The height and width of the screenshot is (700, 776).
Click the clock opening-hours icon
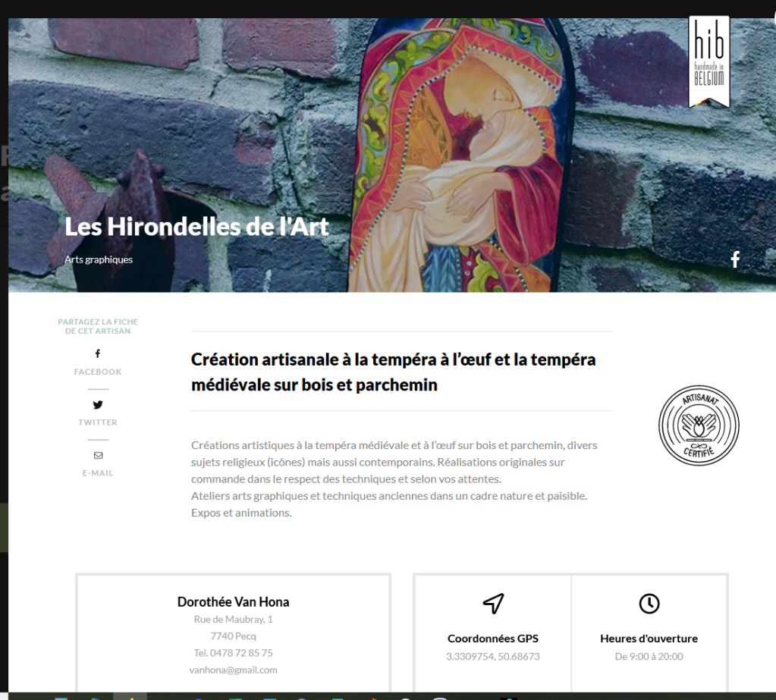tap(649, 604)
